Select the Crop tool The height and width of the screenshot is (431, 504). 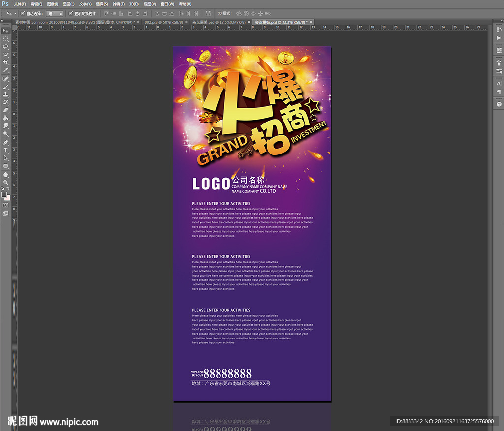coord(6,62)
